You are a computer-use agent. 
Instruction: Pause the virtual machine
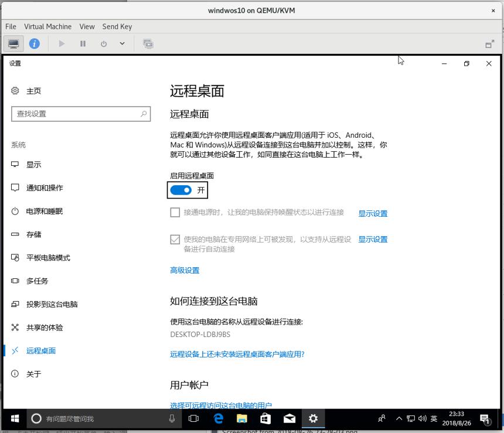click(83, 44)
